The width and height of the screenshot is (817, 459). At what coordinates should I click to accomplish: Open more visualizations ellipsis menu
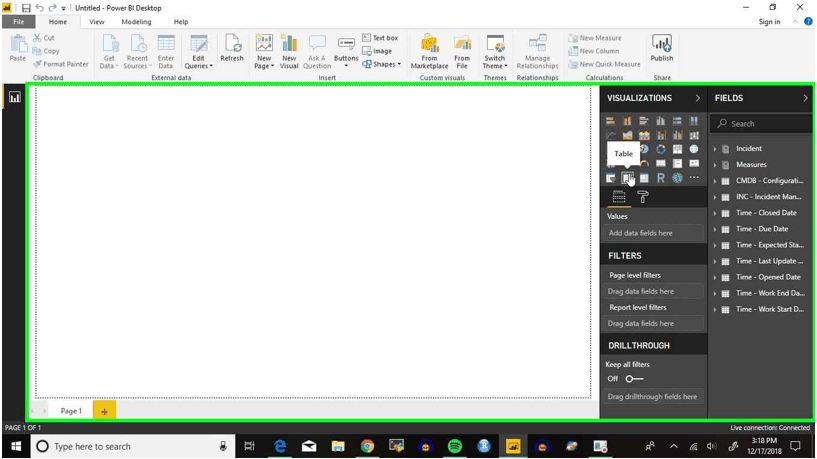(694, 178)
